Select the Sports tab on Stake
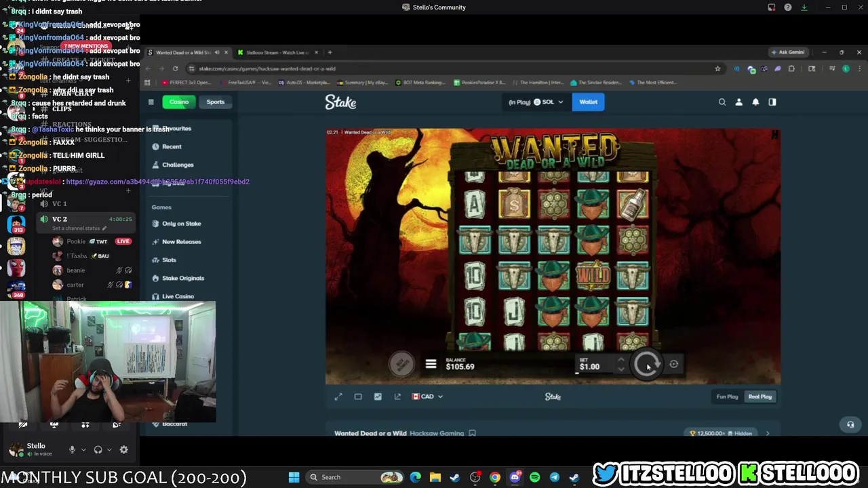 click(215, 102)
